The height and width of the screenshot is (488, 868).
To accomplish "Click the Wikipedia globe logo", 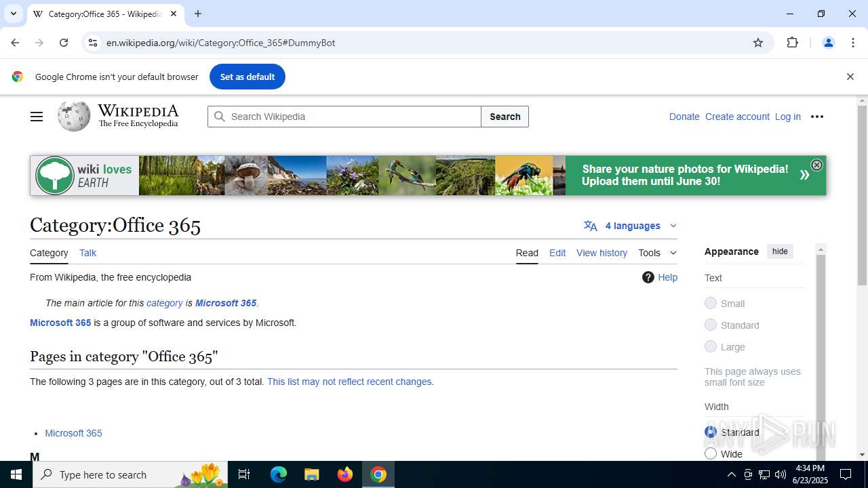I will pos(74,117).
